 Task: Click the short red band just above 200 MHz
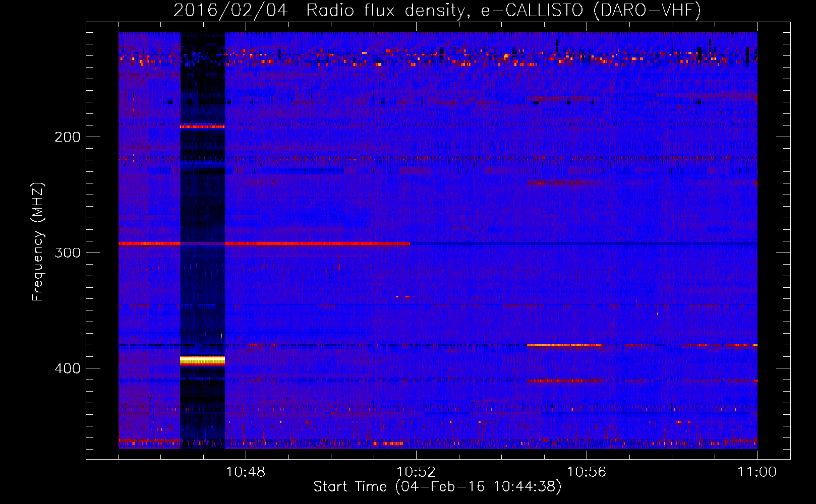202,126
